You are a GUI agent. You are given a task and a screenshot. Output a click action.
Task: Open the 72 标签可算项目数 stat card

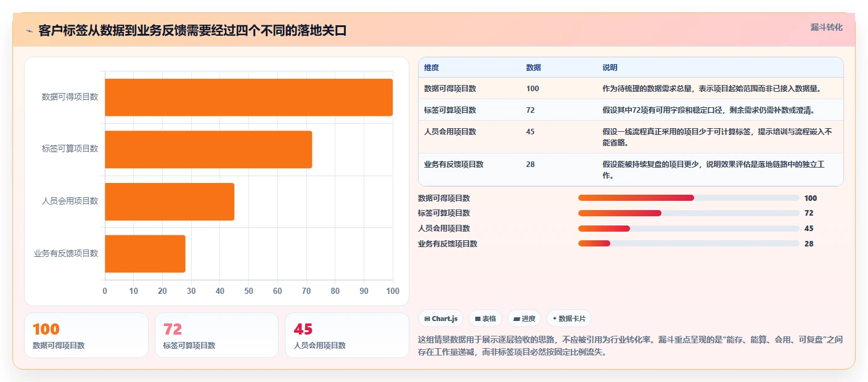(x=216, y=335)
